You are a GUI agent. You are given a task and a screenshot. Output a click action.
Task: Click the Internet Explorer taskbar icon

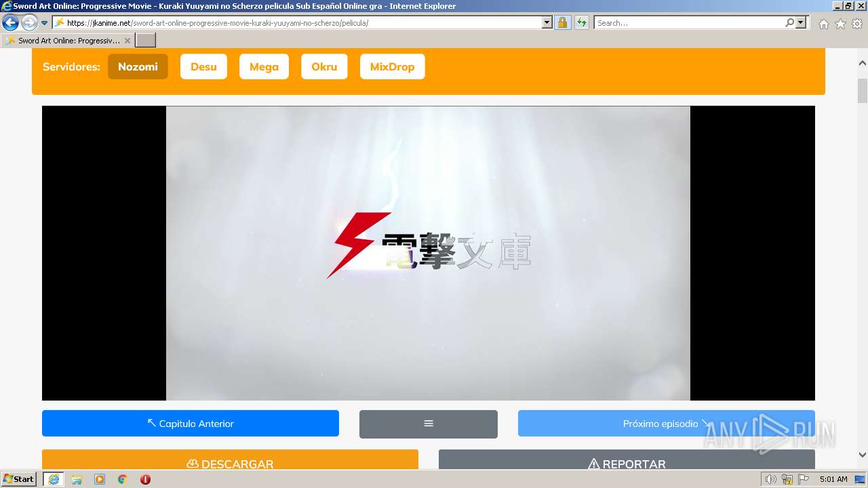pos(54,479)
